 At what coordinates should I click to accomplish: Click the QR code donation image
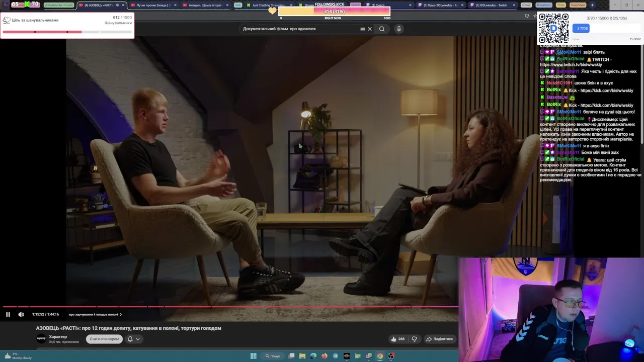(553, 28)
